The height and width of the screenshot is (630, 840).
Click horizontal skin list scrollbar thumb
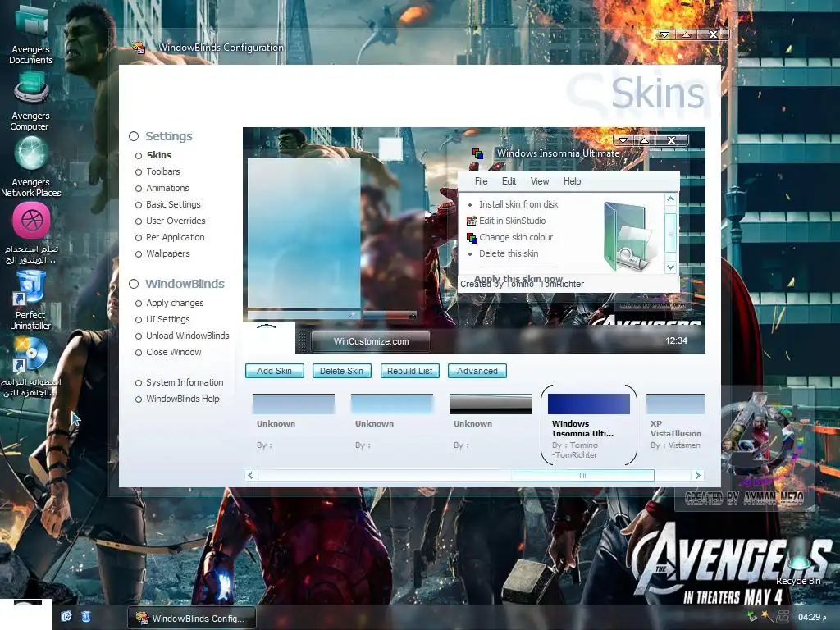(x=582, y=475)
